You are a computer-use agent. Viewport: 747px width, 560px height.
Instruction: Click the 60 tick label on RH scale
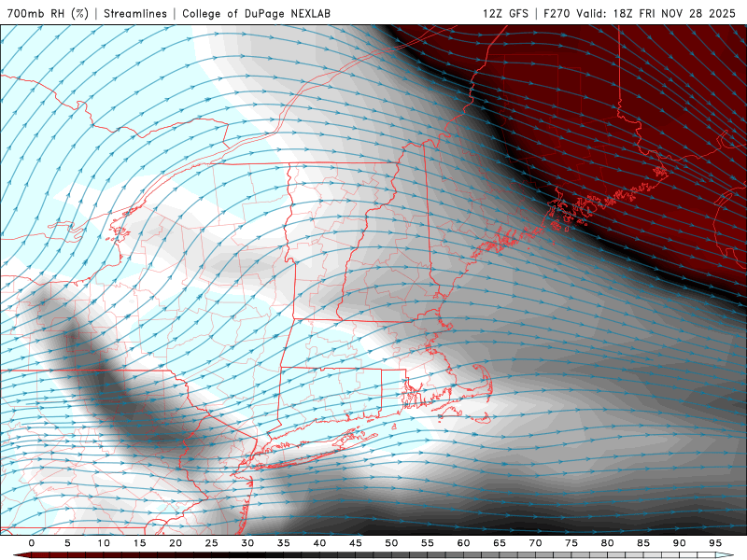coord(463,543)
